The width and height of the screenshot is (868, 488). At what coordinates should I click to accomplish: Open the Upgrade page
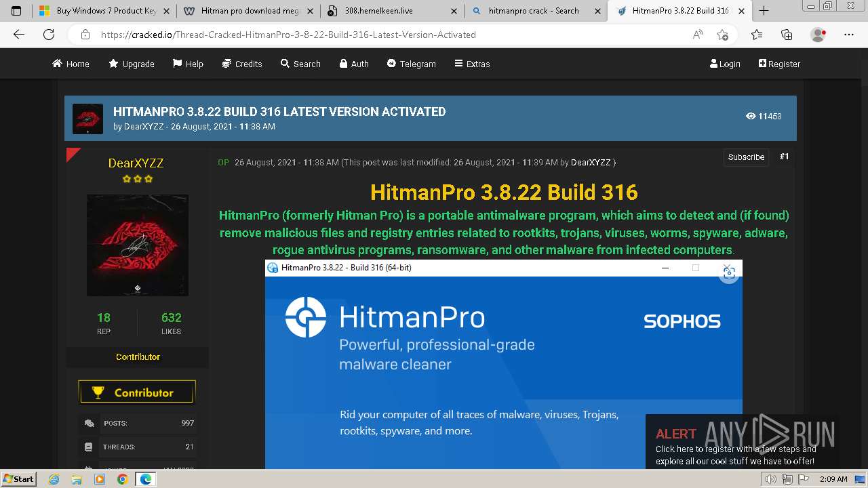tap(132, 64)
